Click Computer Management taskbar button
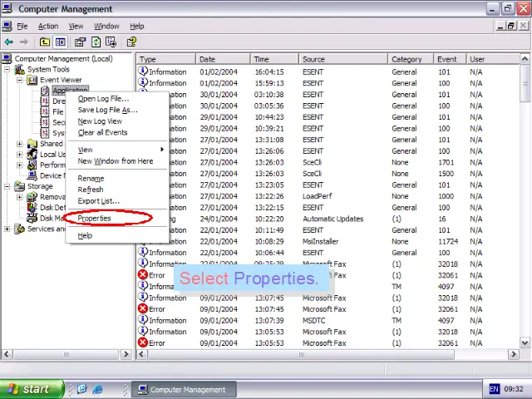Viewport: 532px width, 399px height. pyautogui.click(x=184, y=390)
